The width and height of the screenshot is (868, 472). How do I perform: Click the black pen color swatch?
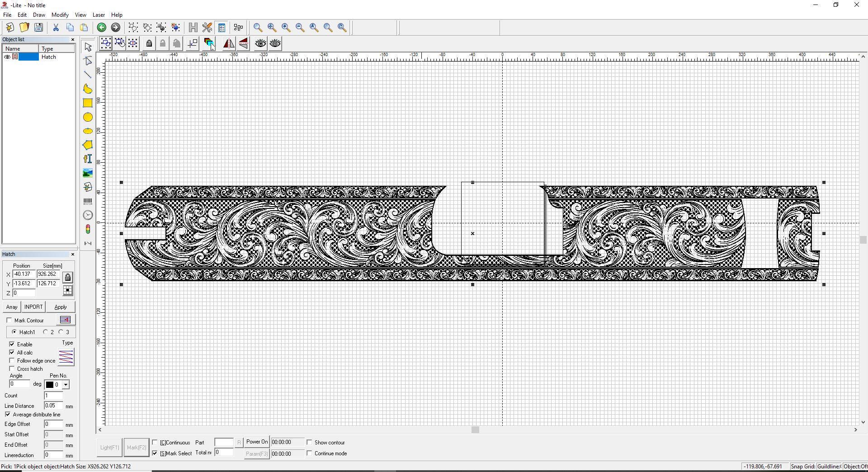pos(50,384)
